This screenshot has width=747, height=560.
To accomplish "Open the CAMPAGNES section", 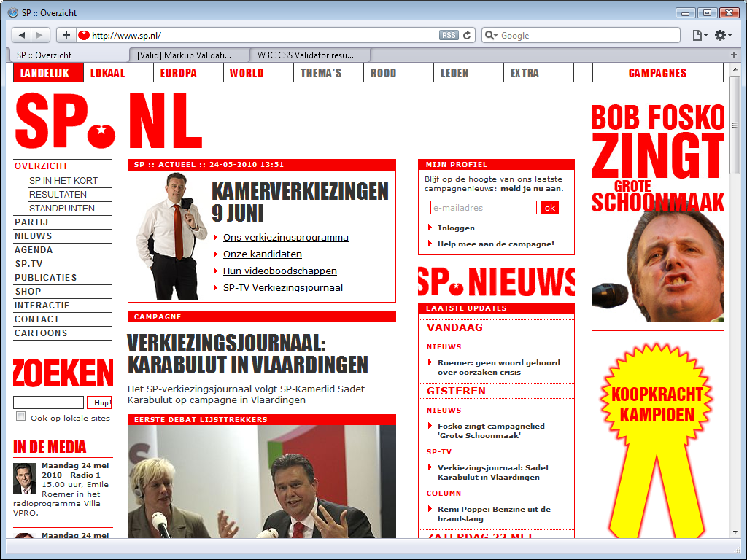I will coord(657,73).
